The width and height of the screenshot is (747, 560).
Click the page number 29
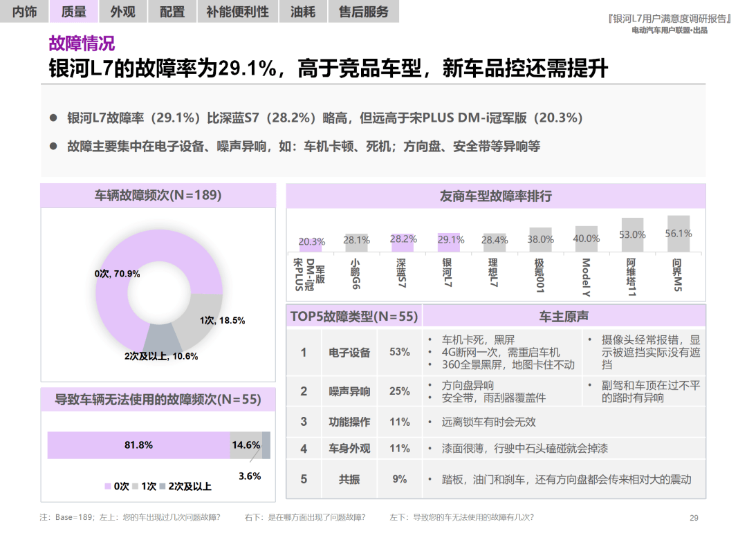[x=694, y=518]
